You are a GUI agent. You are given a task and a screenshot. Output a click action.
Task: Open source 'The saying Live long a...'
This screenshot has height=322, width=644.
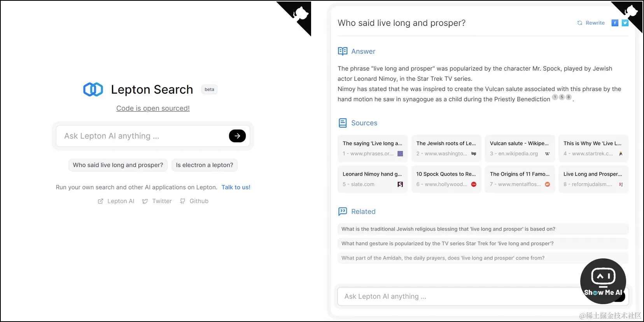coord(373,148)
